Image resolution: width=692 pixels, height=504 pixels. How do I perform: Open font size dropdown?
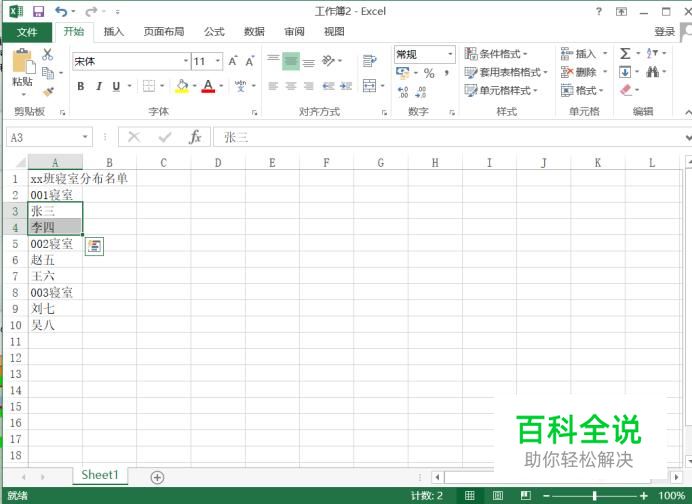pos(218,61)
